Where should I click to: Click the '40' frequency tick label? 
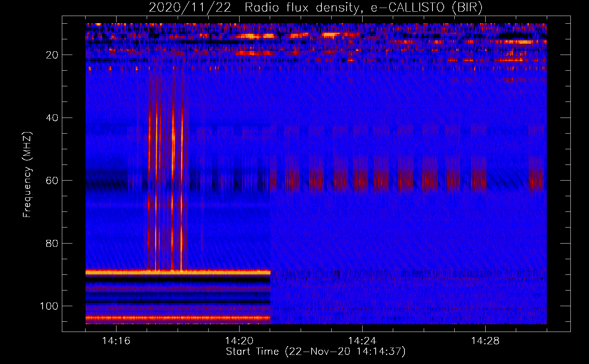(x=52, y=118)
